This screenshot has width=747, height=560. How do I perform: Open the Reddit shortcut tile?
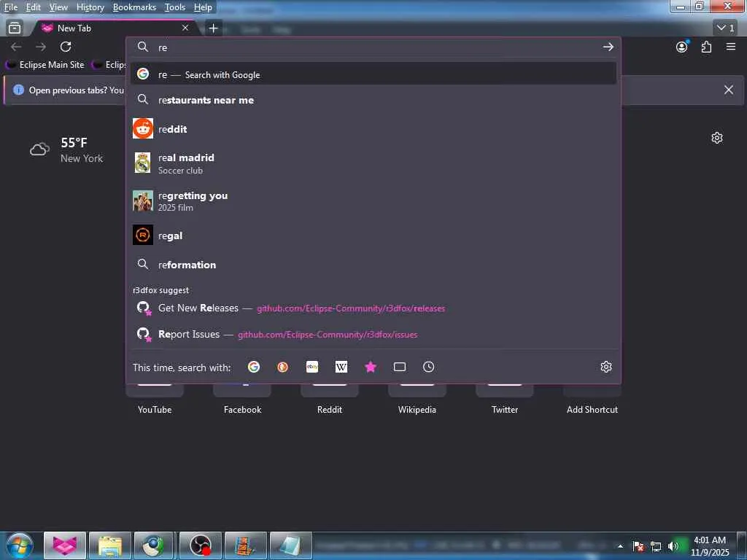click(x=330, y=399)
